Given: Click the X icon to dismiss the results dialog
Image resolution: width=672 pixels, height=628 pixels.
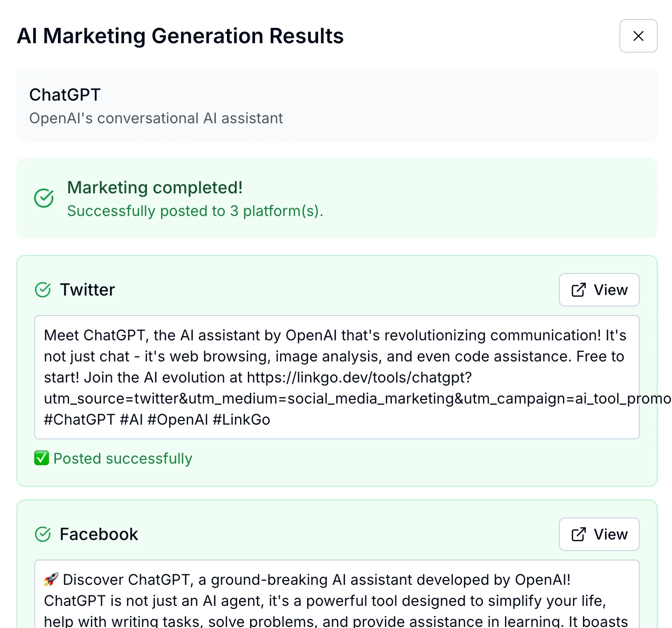Looking at the screenshot, I should click(x=638, y=36).
